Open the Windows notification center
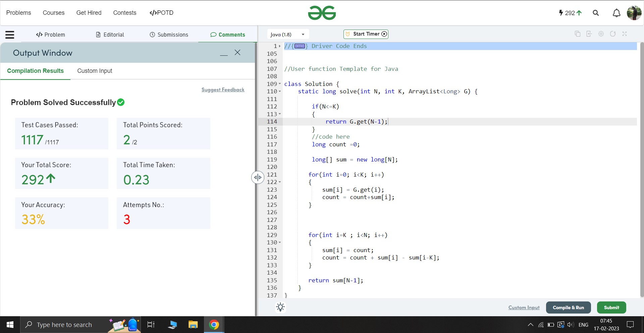The height and width of the screenshot is (333, 644). (630, 325)
